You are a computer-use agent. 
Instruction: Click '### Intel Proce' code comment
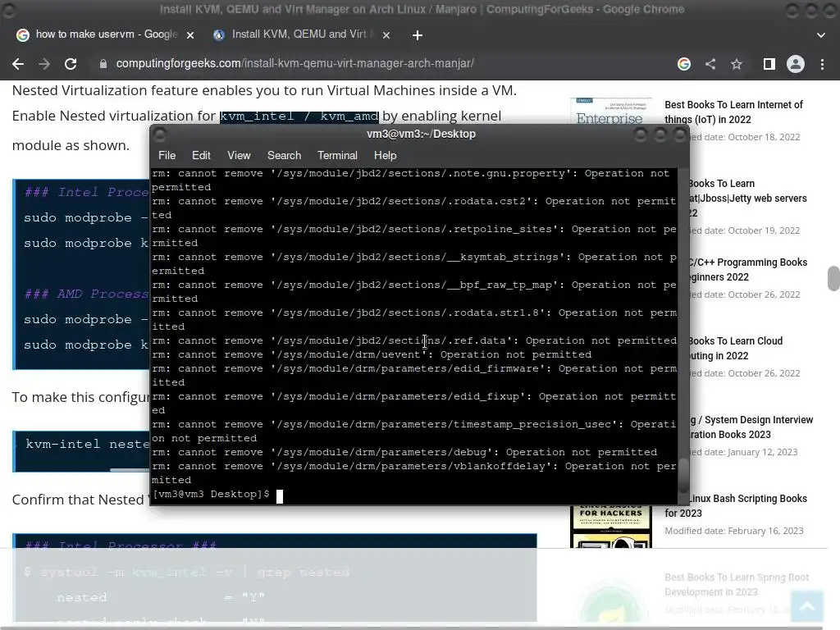point(87,192)
